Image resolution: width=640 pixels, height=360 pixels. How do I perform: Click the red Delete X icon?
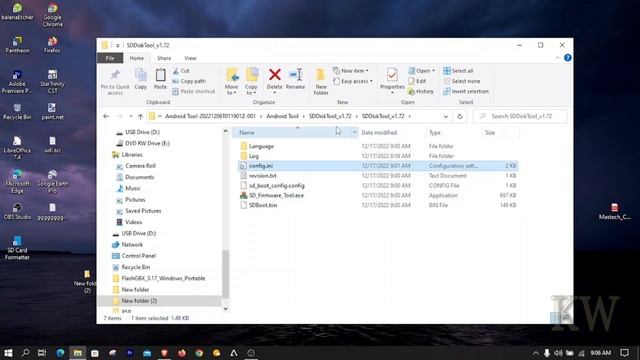pos(275,75)
